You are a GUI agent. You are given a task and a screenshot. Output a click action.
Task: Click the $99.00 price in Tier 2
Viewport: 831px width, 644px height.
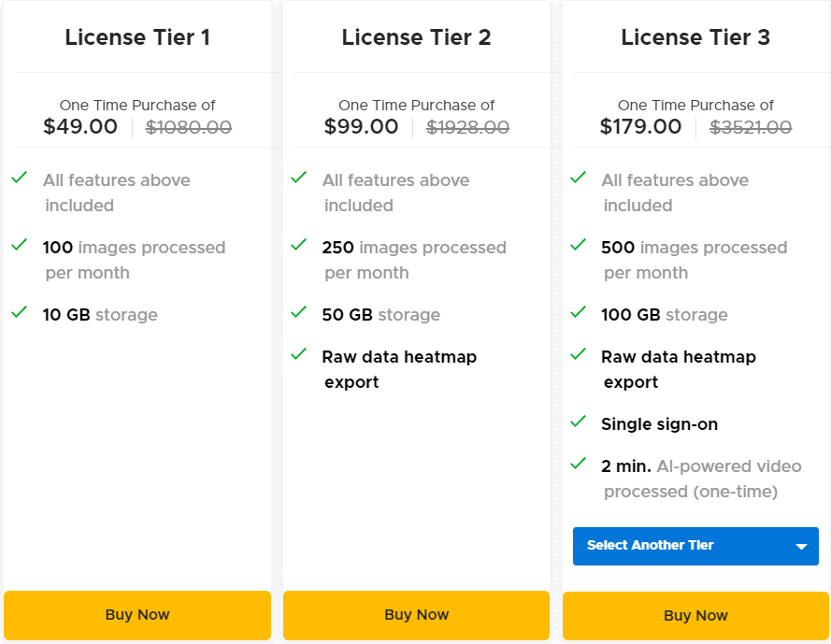pyautogui.click(x=361, y=126)
